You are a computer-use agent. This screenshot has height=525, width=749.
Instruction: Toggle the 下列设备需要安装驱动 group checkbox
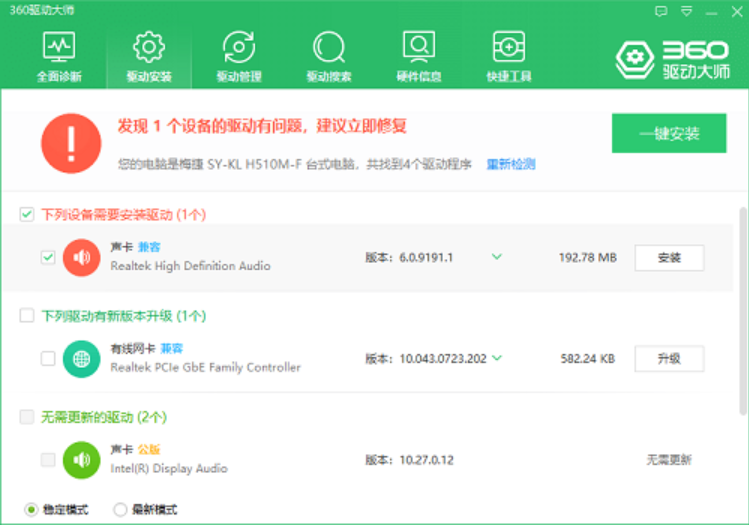(x=27, y=214)
